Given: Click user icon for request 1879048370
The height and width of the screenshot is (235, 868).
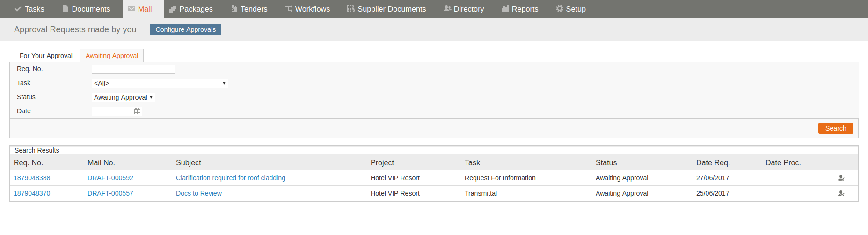Looking at the screenshot, I should tap(841, 193).
